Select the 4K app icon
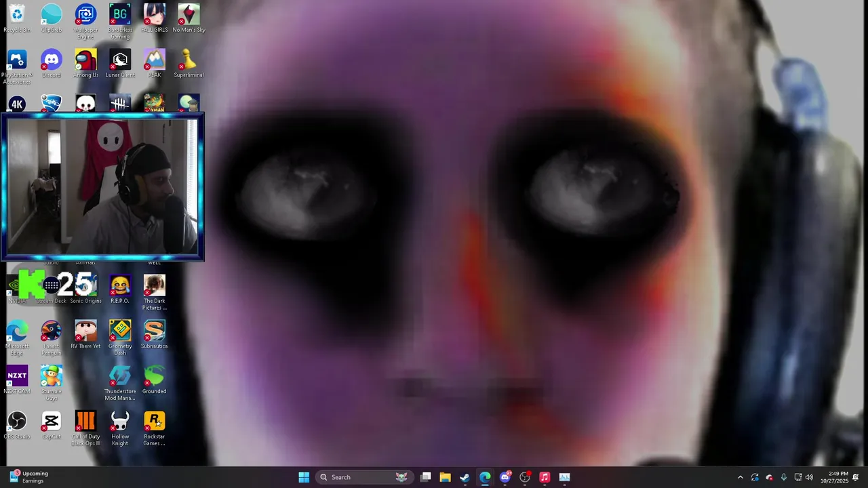 [17, 104]
